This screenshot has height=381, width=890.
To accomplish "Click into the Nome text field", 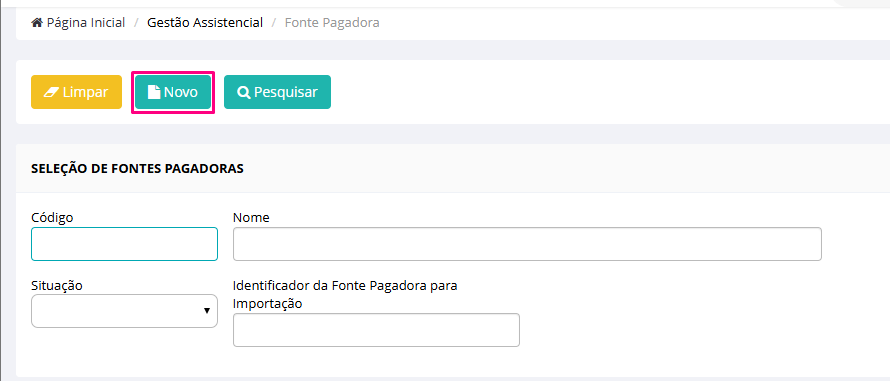I will (527, 244).
